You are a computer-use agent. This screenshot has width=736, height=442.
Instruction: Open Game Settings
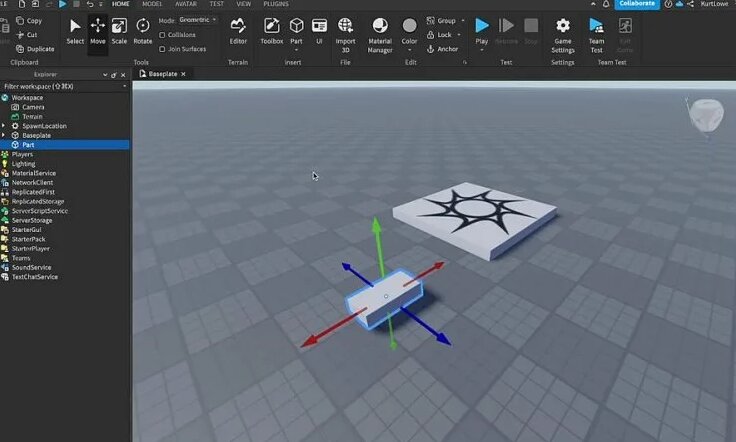[x=563, y=35]
